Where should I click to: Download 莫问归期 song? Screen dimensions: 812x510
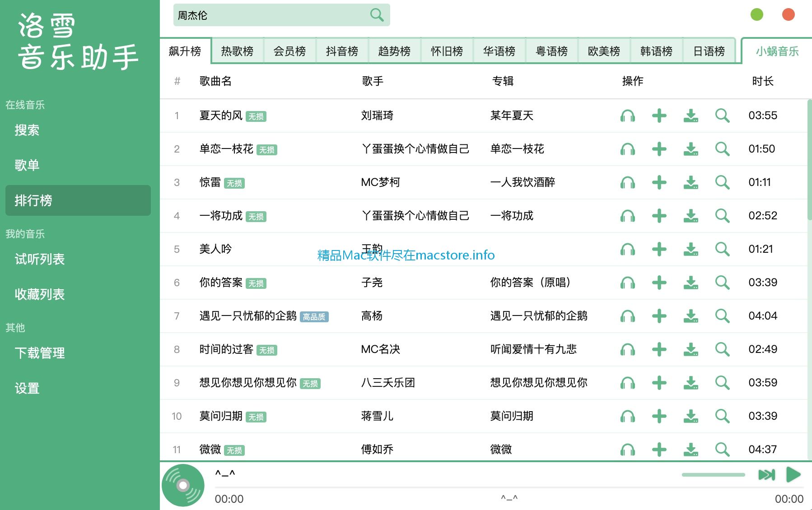click(x=691, y=416)
